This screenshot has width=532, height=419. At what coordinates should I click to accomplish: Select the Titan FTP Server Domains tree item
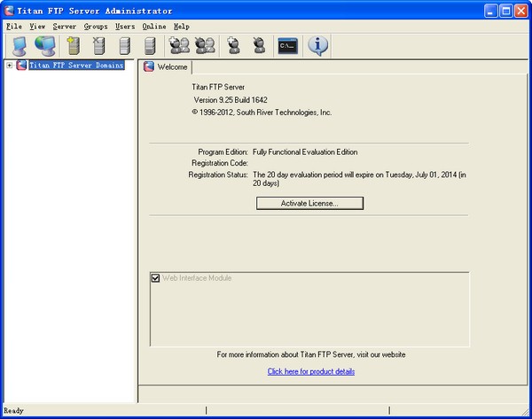click(76, 65)
